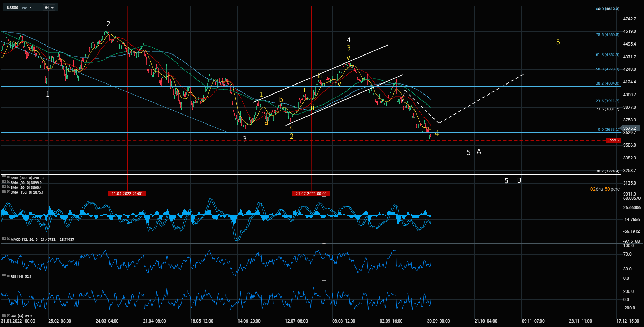Click the 14.06 20:00 time axis label
This screenshot has width=644, height=327.
(x=249, y=321)
